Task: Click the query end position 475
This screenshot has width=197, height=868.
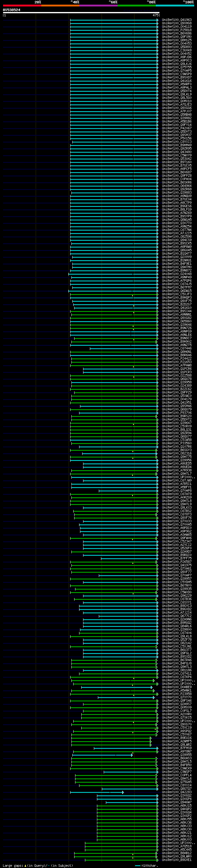Action: pos(155,15)
